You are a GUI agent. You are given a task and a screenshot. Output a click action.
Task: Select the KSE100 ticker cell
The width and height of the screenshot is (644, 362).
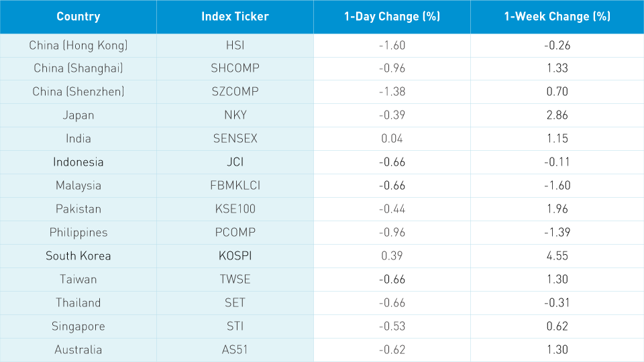click(x=235, y=209)
